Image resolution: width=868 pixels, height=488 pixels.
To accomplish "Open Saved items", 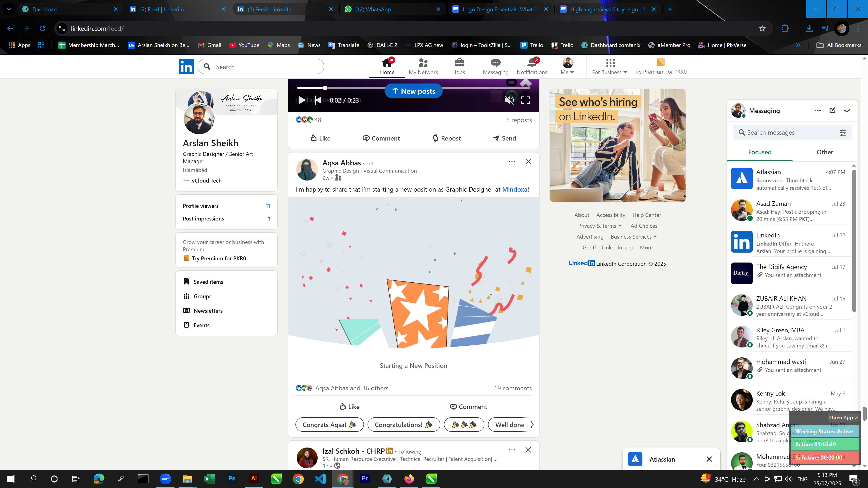I will 203,282.
